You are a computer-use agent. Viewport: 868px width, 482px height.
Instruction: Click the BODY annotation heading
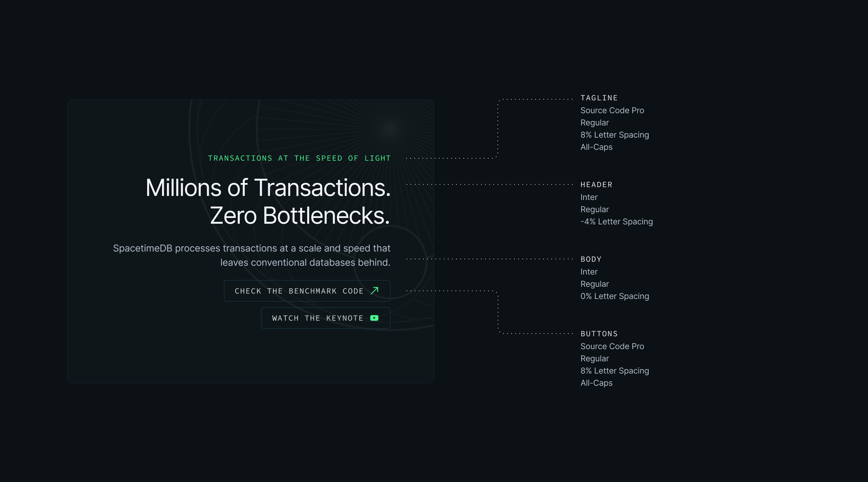pyautogui.click(x=591, y=259)
